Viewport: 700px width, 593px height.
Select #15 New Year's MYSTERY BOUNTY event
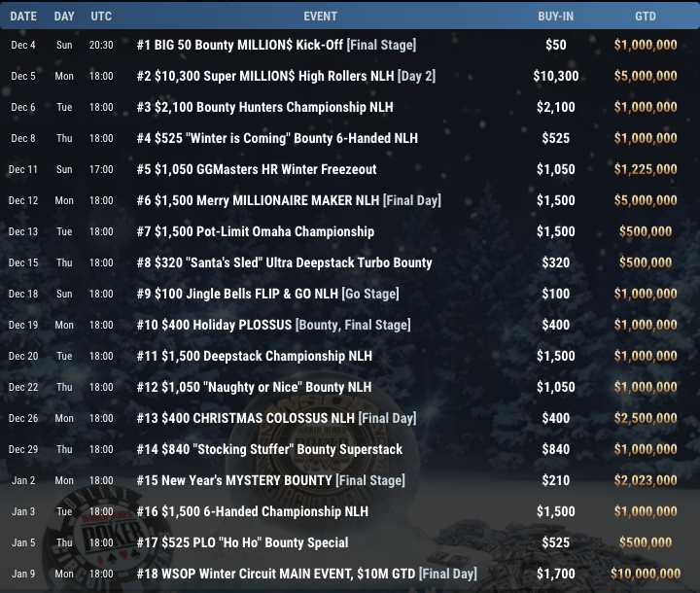click(271, 480)
